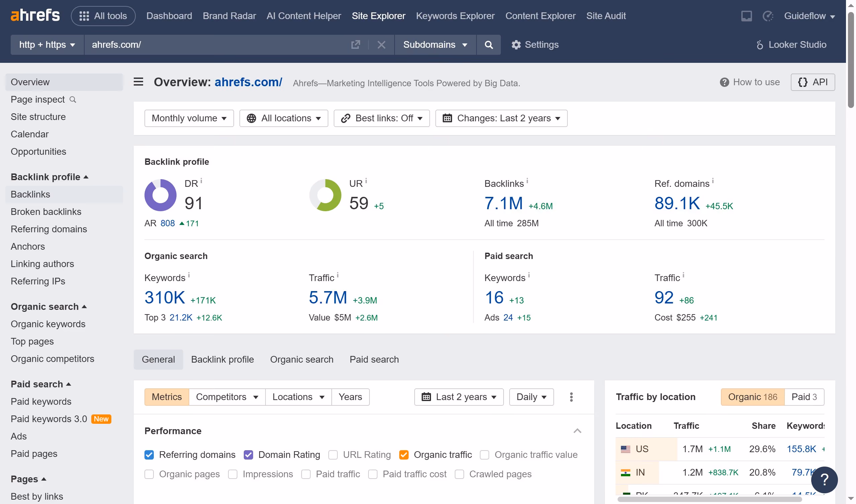
Task: Switch to Paid search tab
Action: [x=374, y=360]
